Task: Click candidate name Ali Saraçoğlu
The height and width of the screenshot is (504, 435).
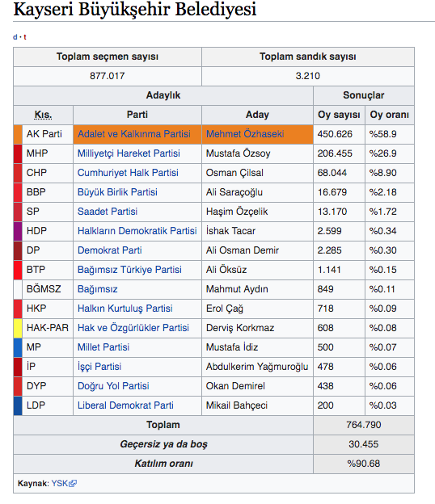Action: [x=234, y=192]
